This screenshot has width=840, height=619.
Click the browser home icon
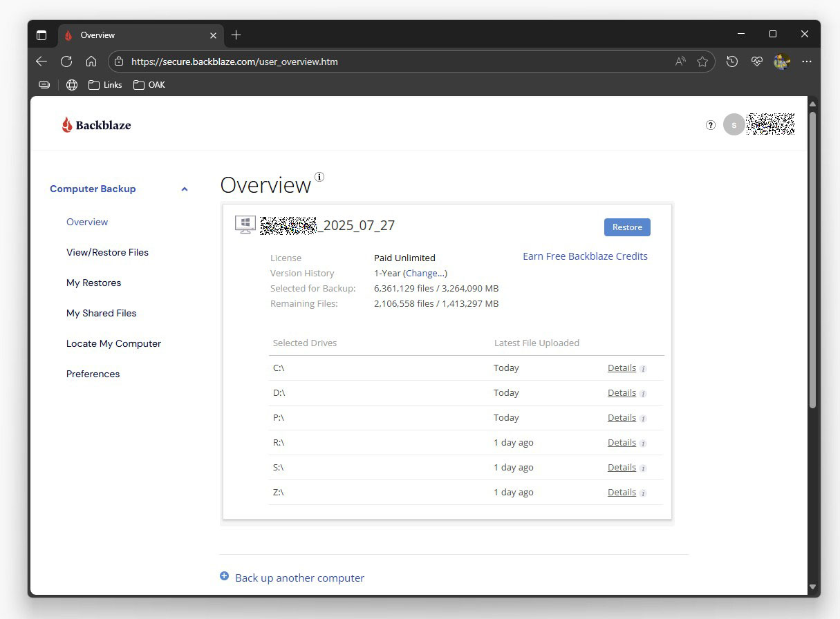pyautogui.click(x=91, y=61)
